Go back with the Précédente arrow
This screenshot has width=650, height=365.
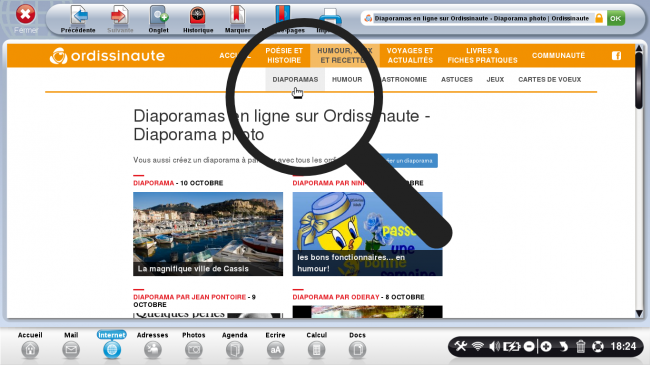[x=78, y=16]
